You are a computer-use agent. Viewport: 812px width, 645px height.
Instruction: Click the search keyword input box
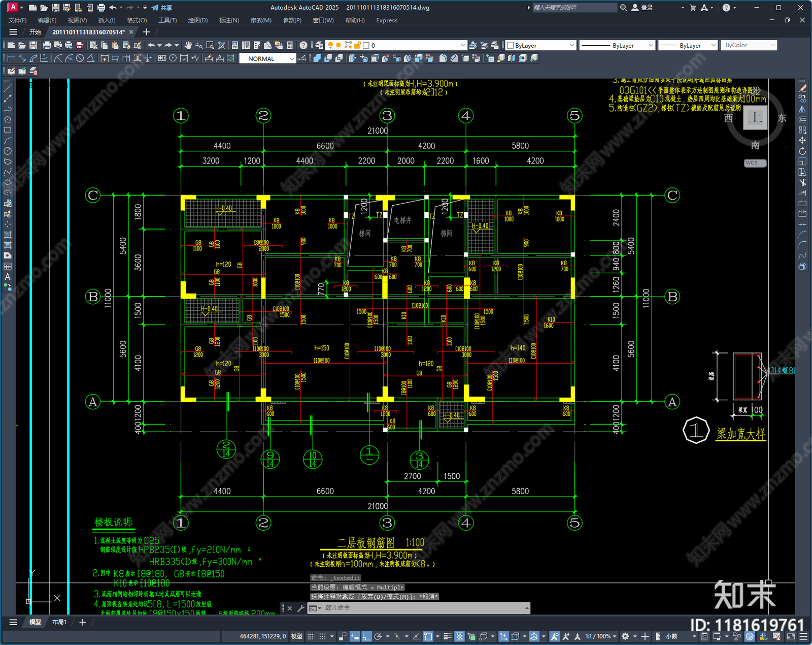tap(574, 8)
